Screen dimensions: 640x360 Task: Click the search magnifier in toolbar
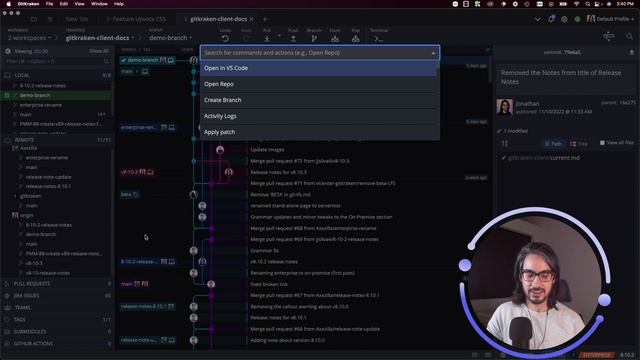(x=629, y=37)
